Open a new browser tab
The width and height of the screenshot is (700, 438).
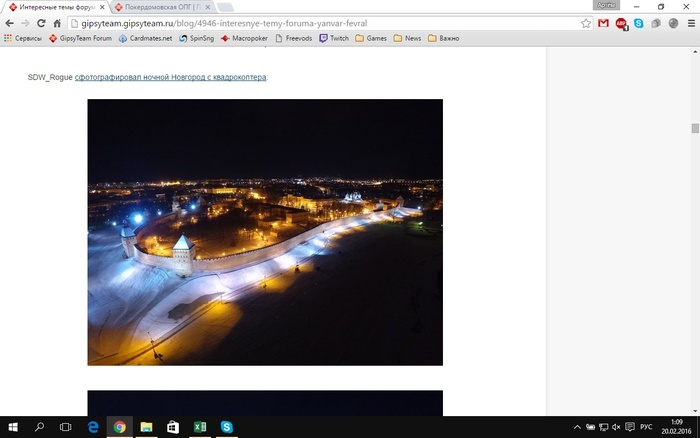pos(225,7)
